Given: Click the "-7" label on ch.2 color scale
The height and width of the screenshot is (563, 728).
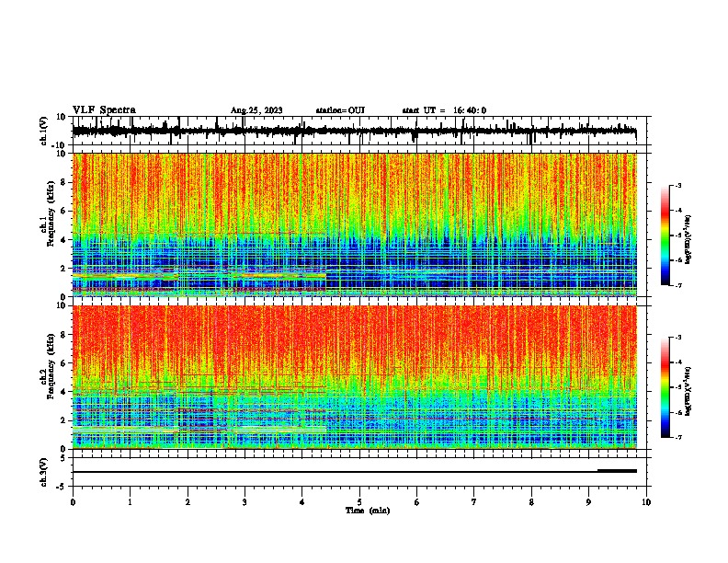Looking at the screenshot, I should [677, 437].
